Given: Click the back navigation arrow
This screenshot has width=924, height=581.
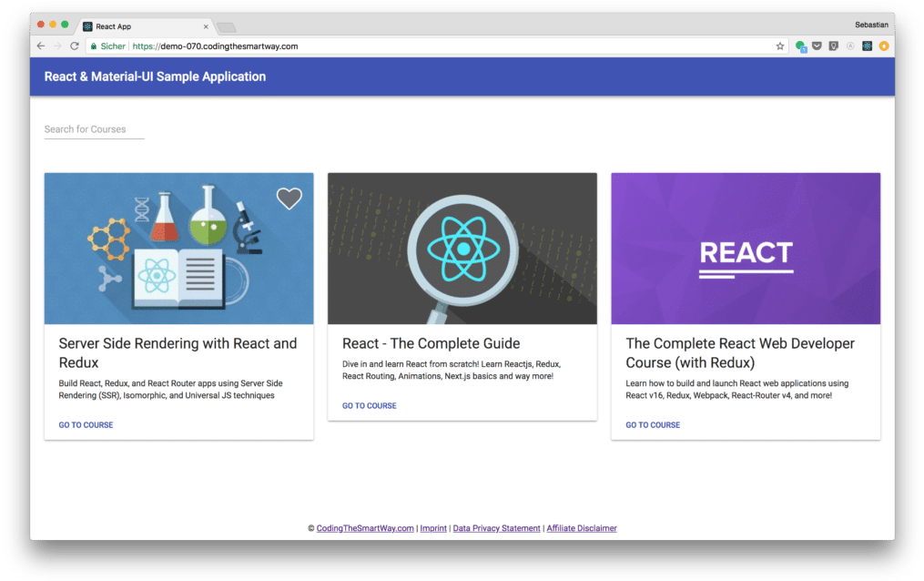Looking at the screenshot, I should 40,46.
